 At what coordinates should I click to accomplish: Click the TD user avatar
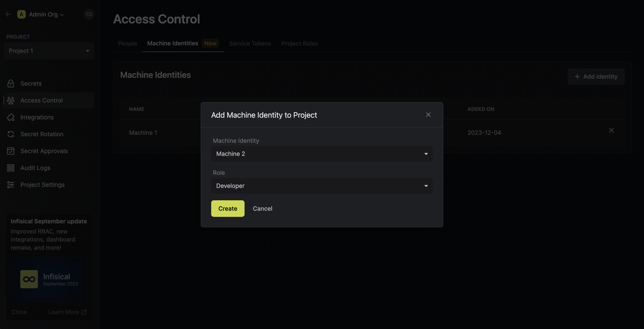[89, 15]
